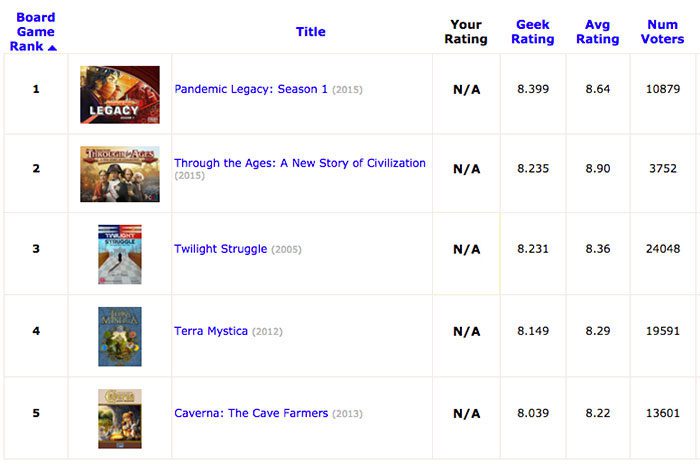Sort by the Board Game Rank header
This screenshot has height=464, width=700.
(x=33, y=32)
